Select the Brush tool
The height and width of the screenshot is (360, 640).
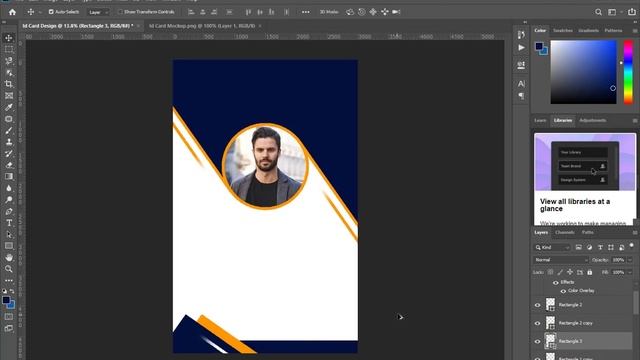[x=9, y=130]
